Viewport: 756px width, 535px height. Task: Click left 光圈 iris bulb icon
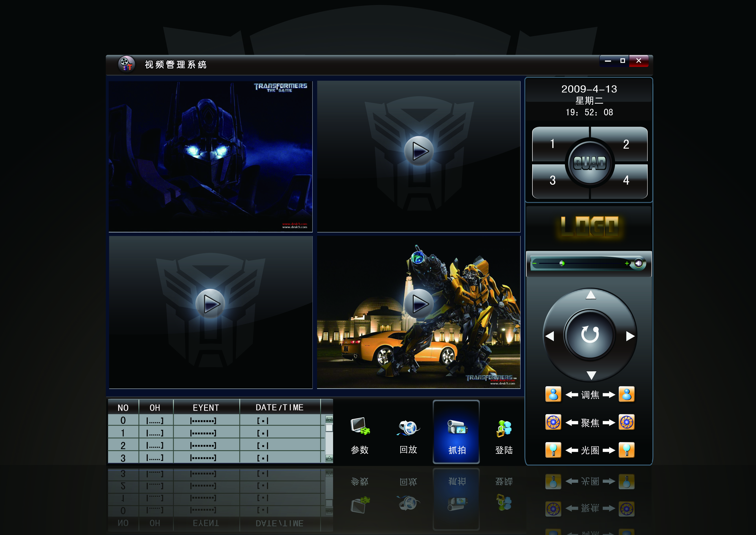click(553, 450)
